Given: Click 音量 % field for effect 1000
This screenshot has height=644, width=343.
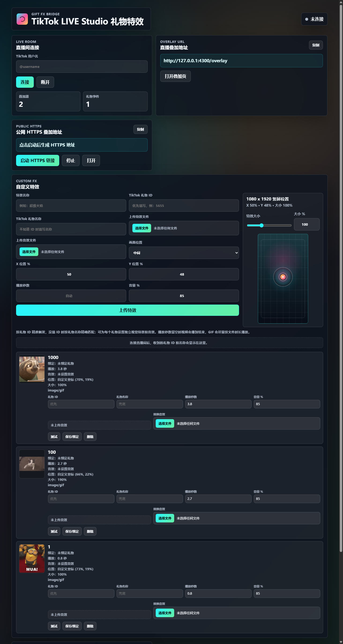Looking at the screenshot, I should coord(287,404).
